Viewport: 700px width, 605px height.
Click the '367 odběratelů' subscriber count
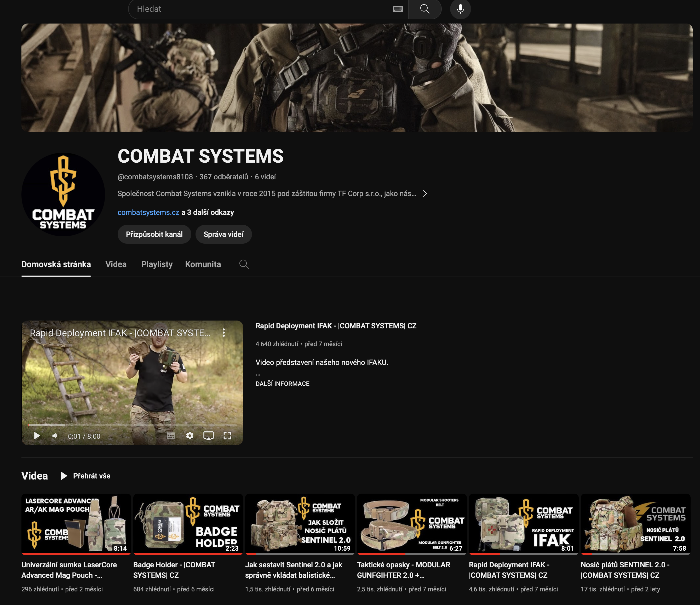pos(224,177)
